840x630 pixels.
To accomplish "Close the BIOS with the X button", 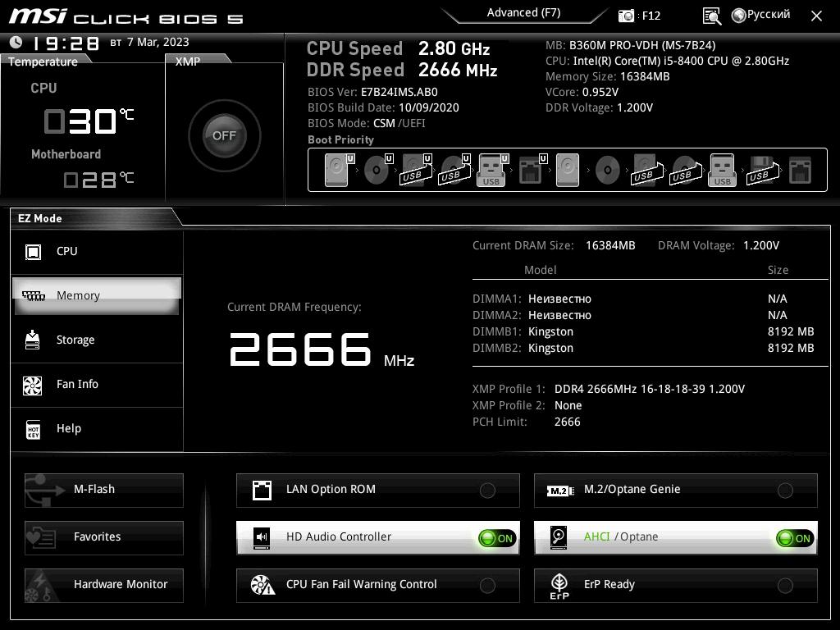I will coord(816,16).
